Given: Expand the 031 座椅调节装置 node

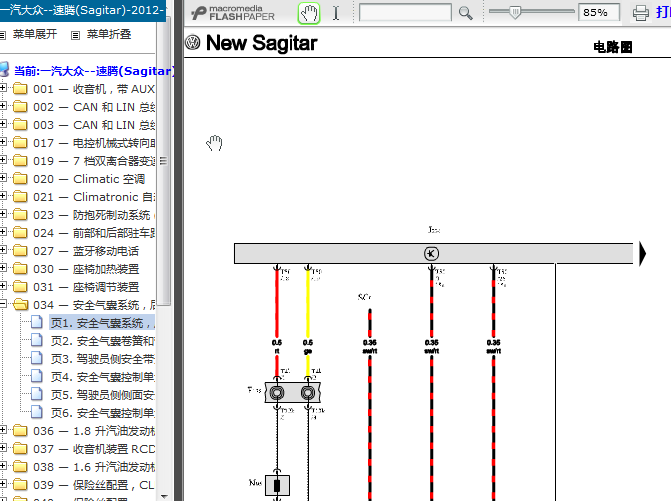Looking at the screenshot, I should 3,286.
